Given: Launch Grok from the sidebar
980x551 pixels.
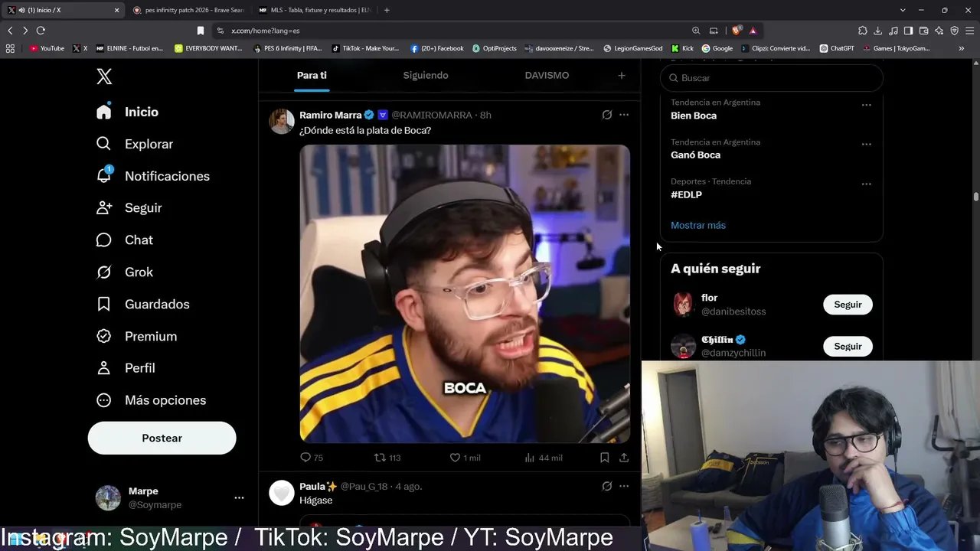Looking at the screenshot, I should 124,272.
